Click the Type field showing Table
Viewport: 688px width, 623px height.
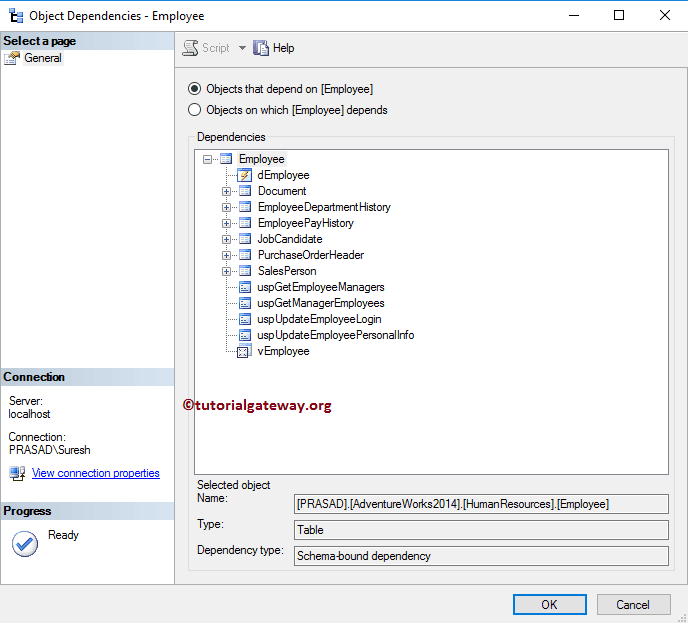pyautogui.click(x=481, y=530)
